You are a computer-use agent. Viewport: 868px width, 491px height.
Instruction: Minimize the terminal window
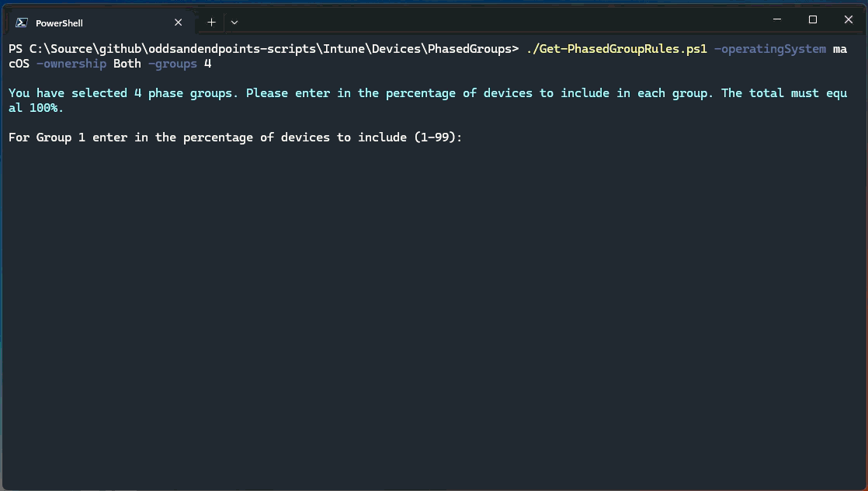click(777, 19)
